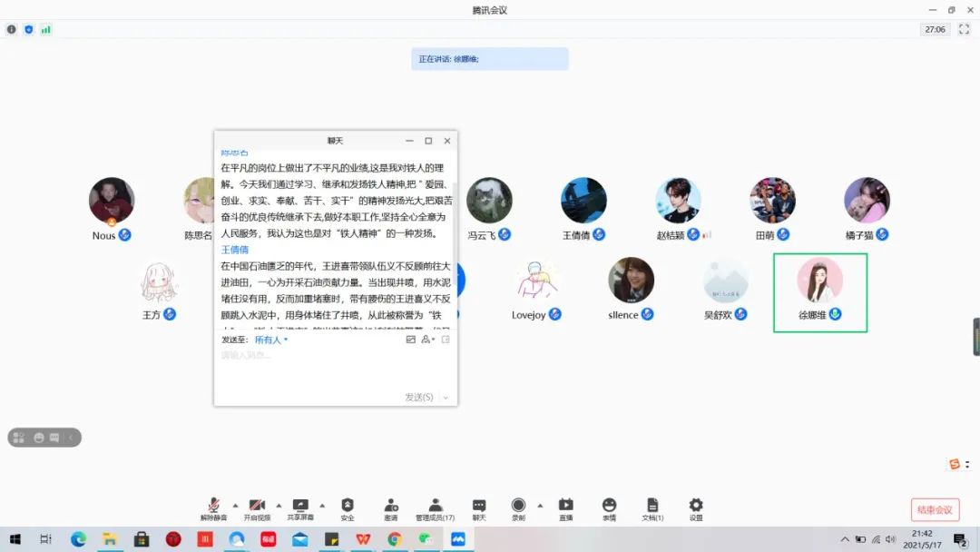Expand camera video options arrow
Image resolution: width=980 pixels, height=552 pixels.
(279, 505)
